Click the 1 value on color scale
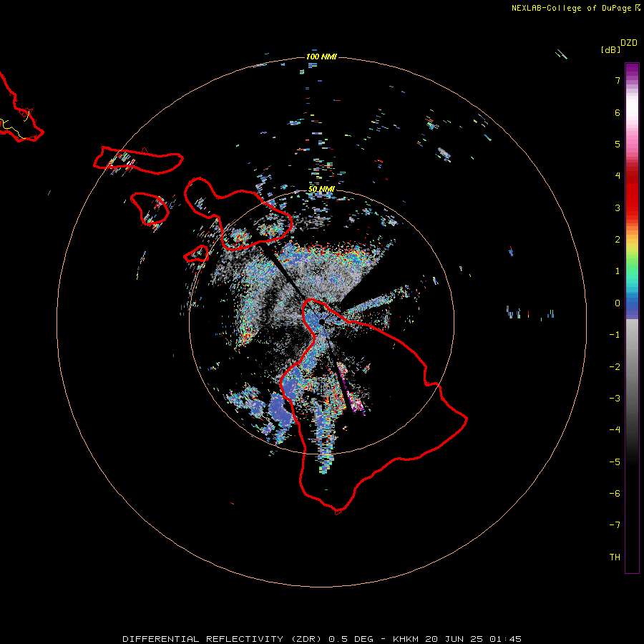The height and width of the screenshot is (644, 644). coord(618,271)
